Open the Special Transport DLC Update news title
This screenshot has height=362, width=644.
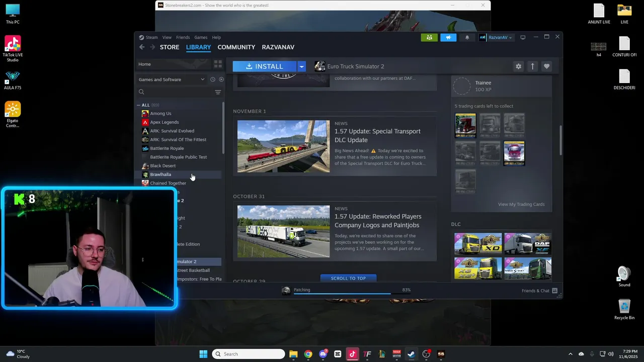pyautogui.click(x=377, y=135)
